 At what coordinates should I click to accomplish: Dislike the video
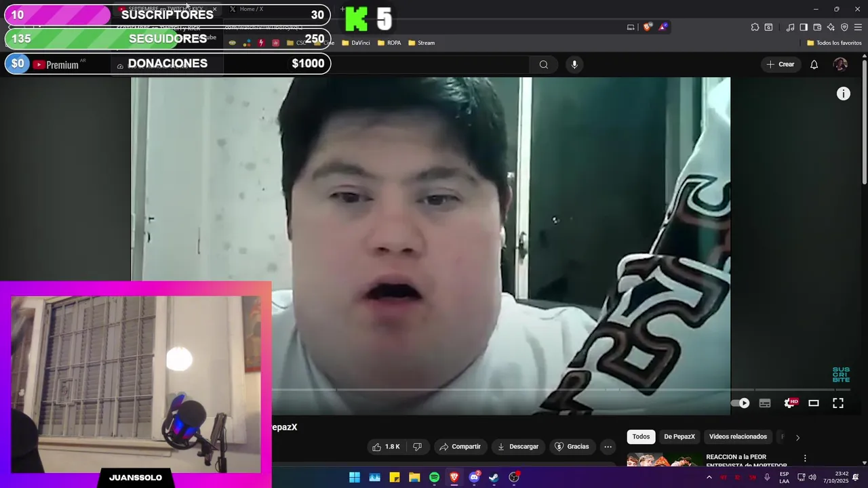417,447
